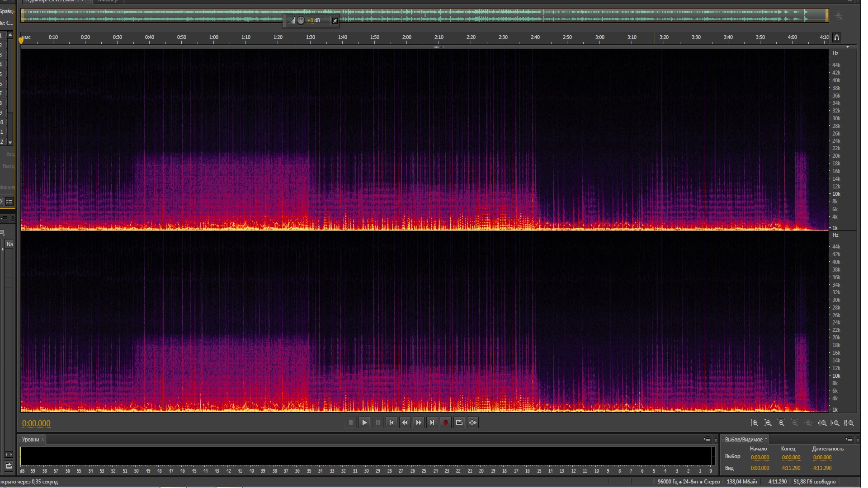Click Zoom to Selection icon at far right

[849, 423]
